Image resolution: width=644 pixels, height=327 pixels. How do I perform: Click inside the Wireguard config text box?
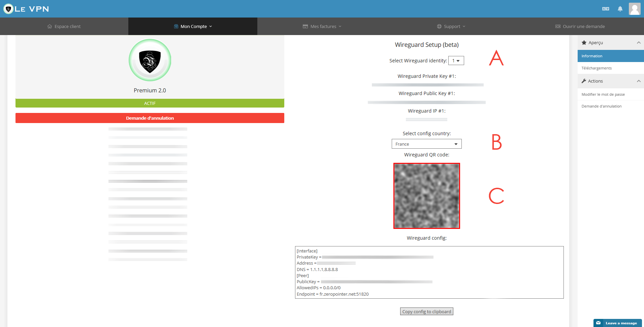pos(429,272)
